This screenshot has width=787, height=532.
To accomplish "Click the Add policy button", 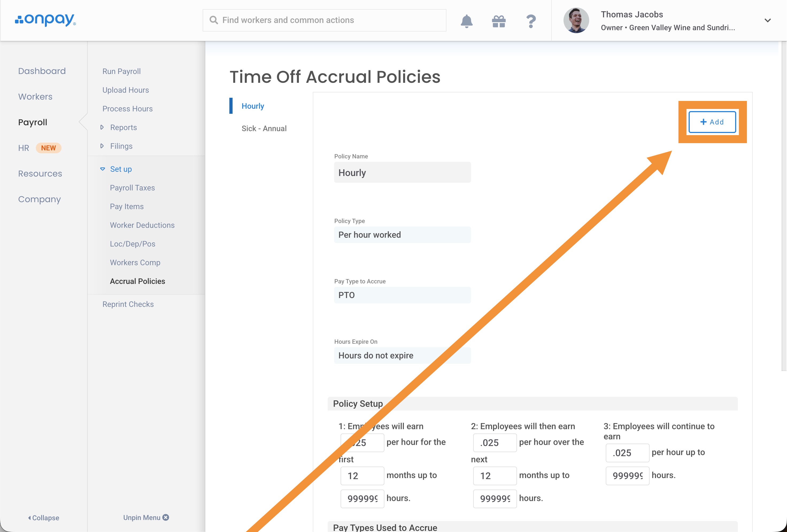I will coord(712,122).
